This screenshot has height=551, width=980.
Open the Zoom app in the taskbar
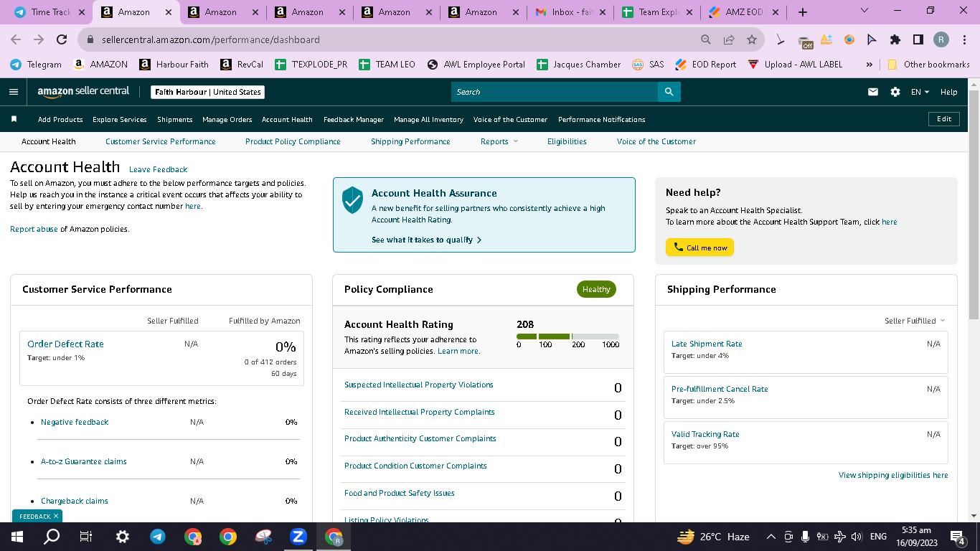(x=298, y=536)
